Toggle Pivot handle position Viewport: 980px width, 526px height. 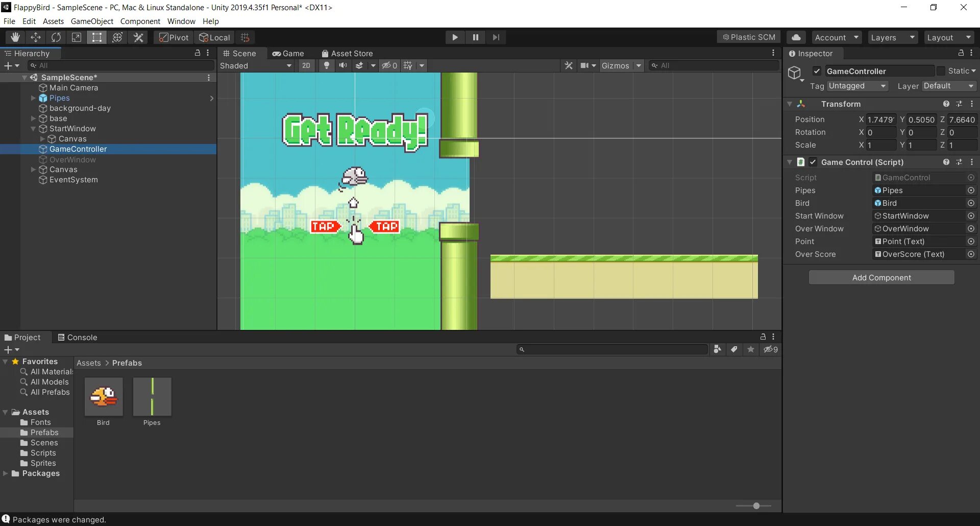tap(174, 37)
